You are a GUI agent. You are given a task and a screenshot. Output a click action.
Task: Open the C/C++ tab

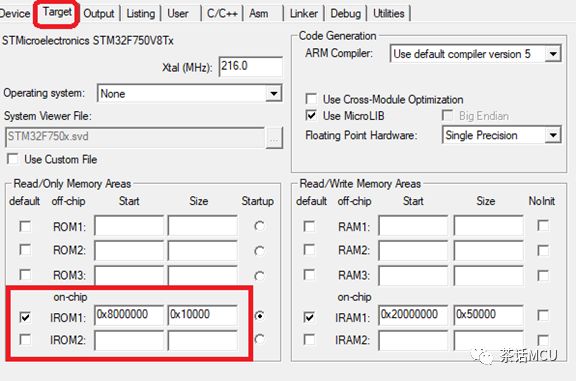pyautogui.click(x=222, y=14)
